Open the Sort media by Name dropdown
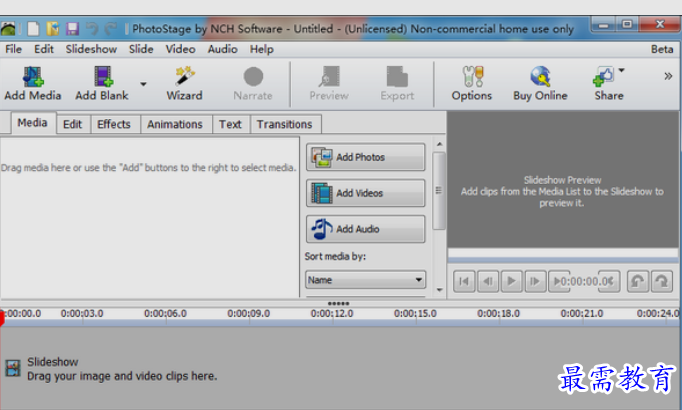The height and width of the screenshot is (410, 682). [x=365, y=280]
